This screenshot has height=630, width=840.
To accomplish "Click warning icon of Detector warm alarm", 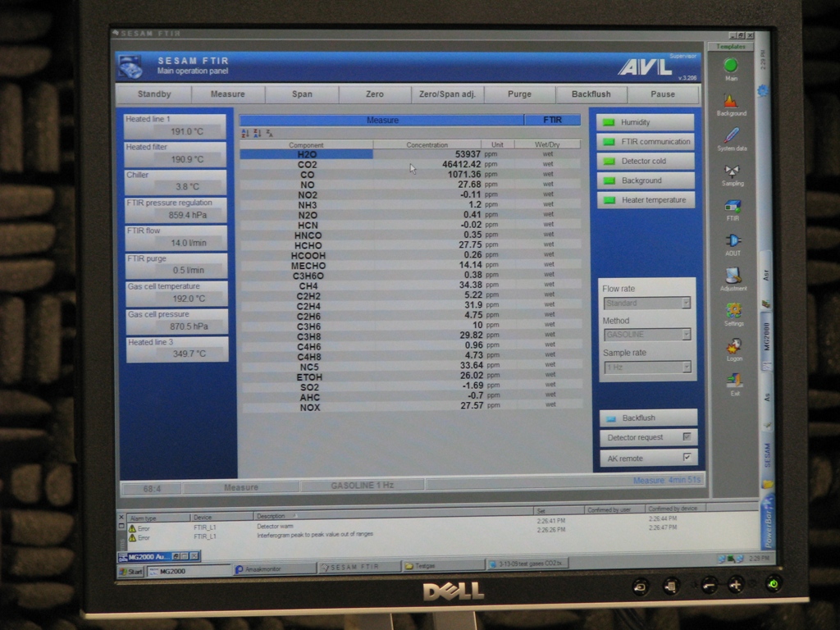I will [132, 528].
